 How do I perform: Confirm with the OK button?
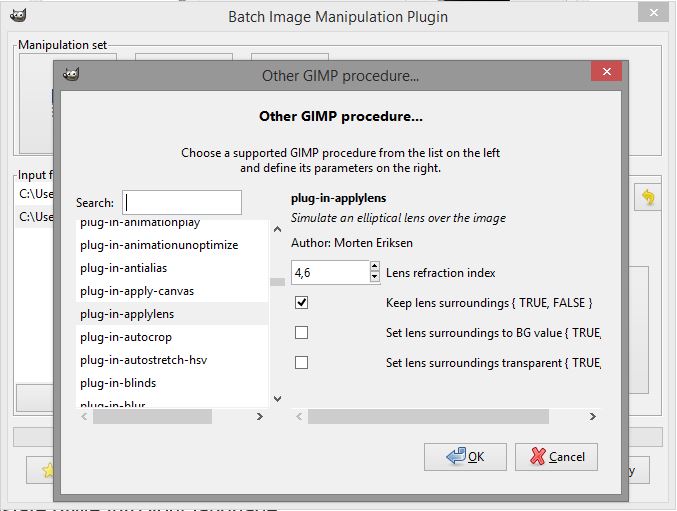click(465, 457)
